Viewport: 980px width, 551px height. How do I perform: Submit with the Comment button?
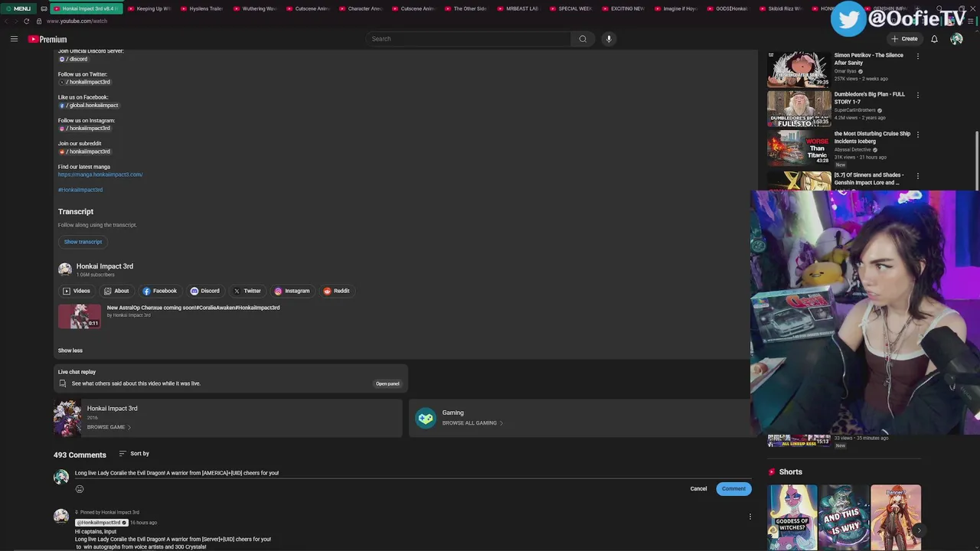click(733, 489)
